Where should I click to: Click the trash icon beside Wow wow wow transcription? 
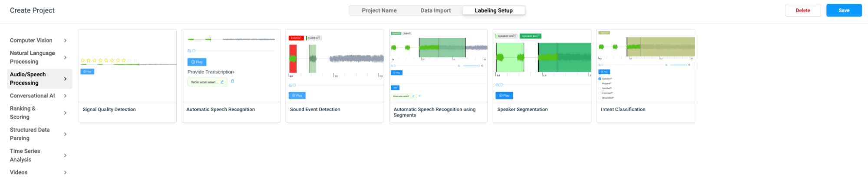pyautogui.click(x=232, y=81)
